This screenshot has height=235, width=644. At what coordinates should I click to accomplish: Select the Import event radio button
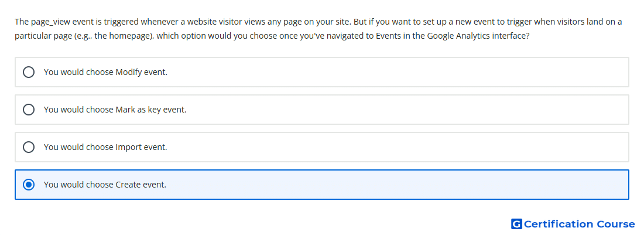[x=29, y=147]
